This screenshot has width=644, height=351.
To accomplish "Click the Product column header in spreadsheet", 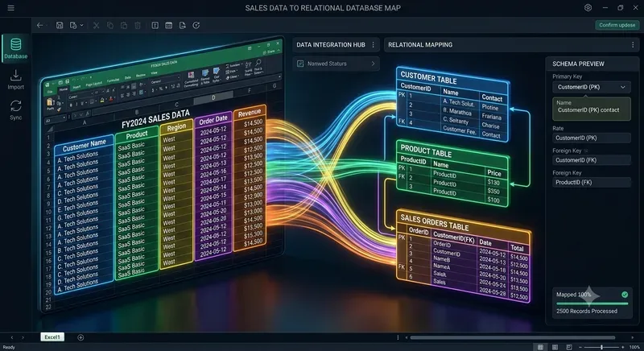I will [137, 134].
